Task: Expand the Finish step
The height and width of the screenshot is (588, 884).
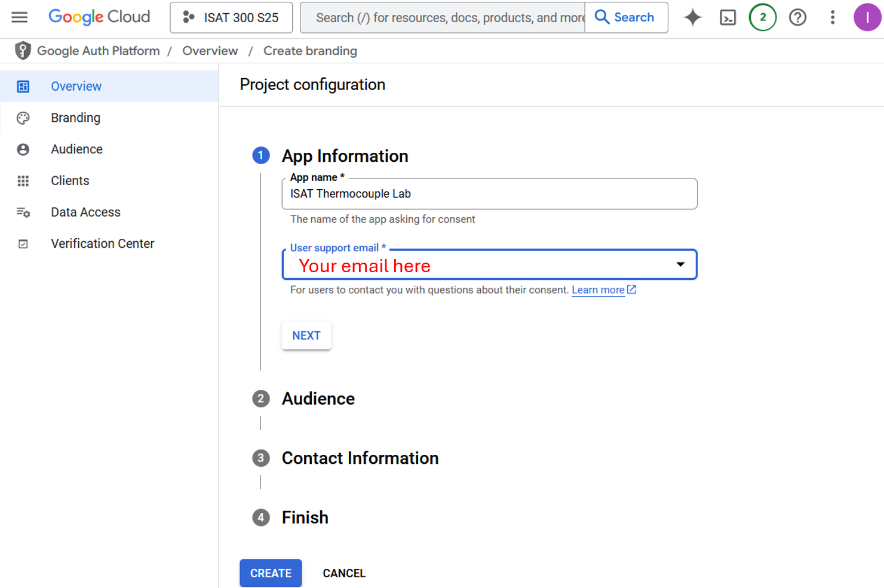Action: (305, 517)
